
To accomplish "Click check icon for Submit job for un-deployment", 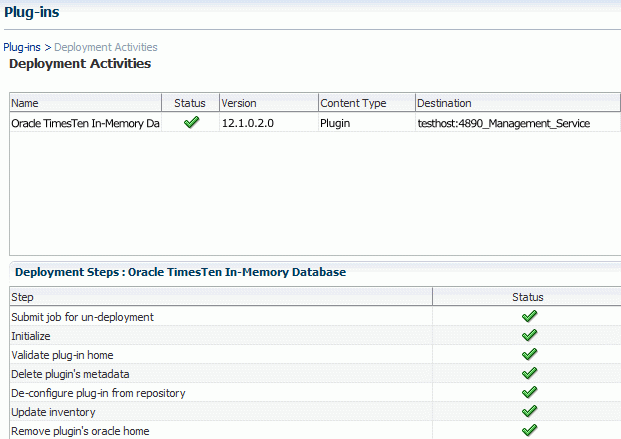I will point(530,316).
